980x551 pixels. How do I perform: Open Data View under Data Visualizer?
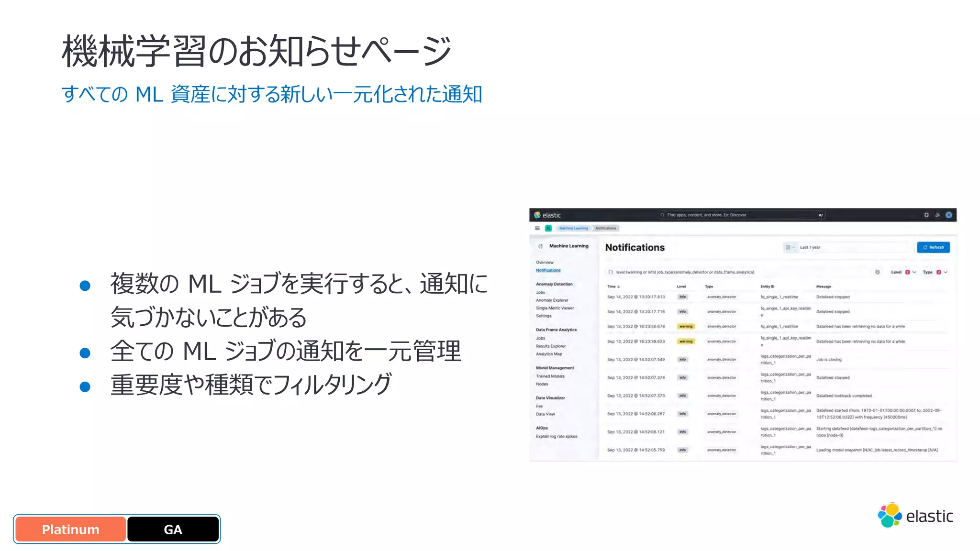546,414
